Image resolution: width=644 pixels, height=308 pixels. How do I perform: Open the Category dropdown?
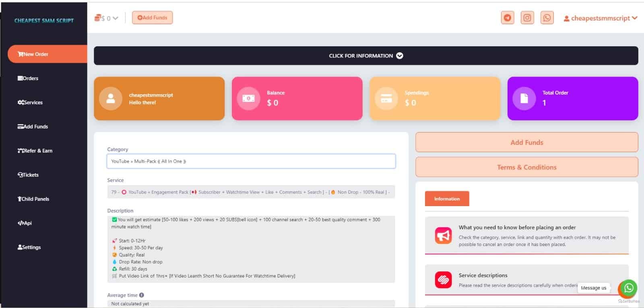(x=251, y=161)
